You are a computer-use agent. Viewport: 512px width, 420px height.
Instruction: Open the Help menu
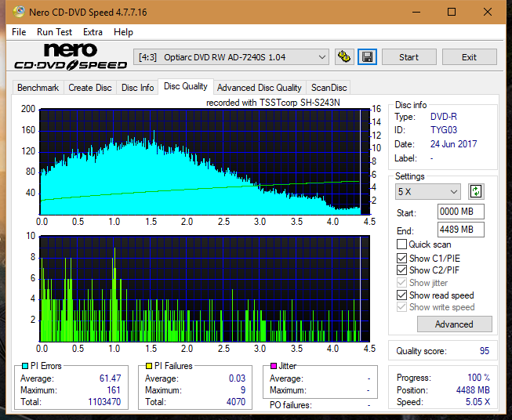coord(123,32)
